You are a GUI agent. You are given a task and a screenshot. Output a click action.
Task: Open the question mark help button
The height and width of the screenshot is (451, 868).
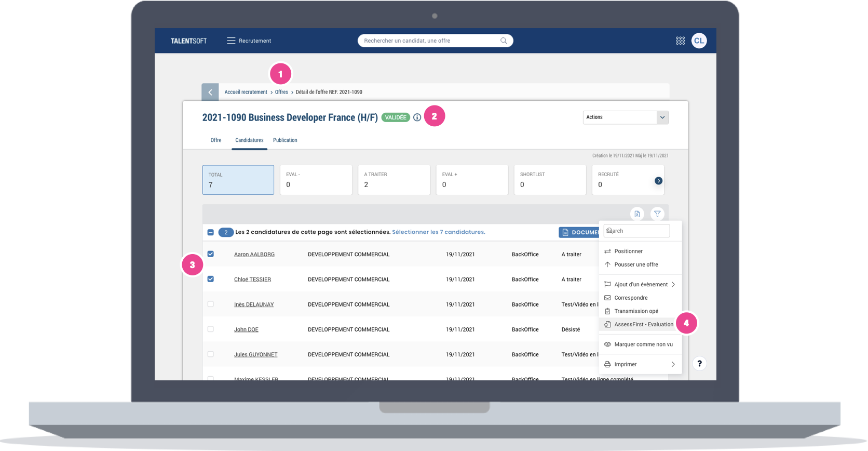pyautogui.click(x=699, y=364)
